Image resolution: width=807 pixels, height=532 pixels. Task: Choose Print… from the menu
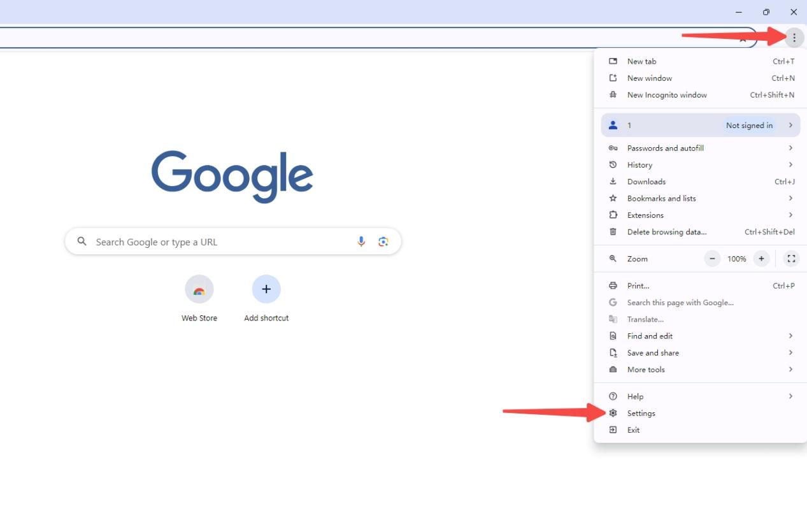tap(701, 286)
